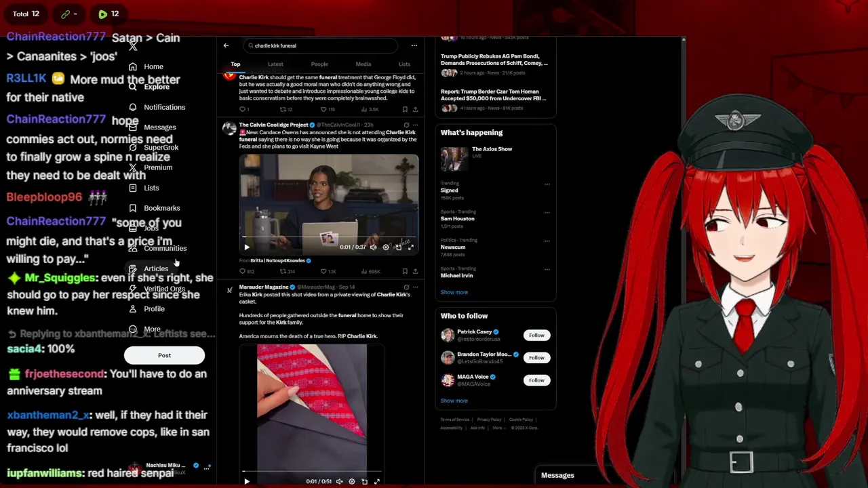Image resolution: width=868 pixels, height=488 pixels.
Task: Open options for Newscum trending topic
Action: (x=547, y=241)
